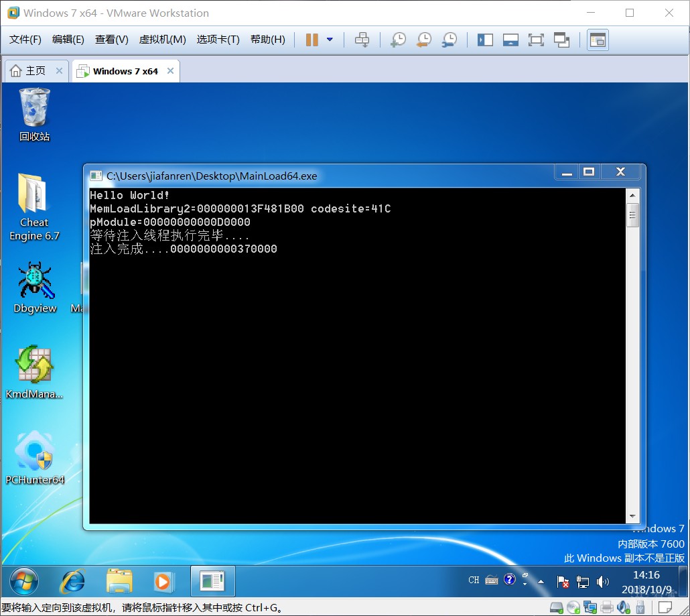
Task: Pause the virtual machine
Action: tap(312, 40)
